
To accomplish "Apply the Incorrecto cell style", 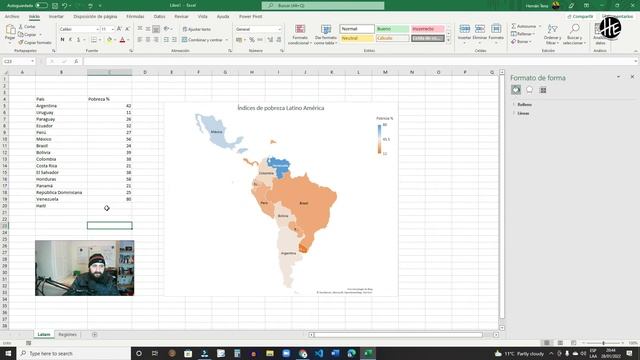I will (x=428, y=29).
